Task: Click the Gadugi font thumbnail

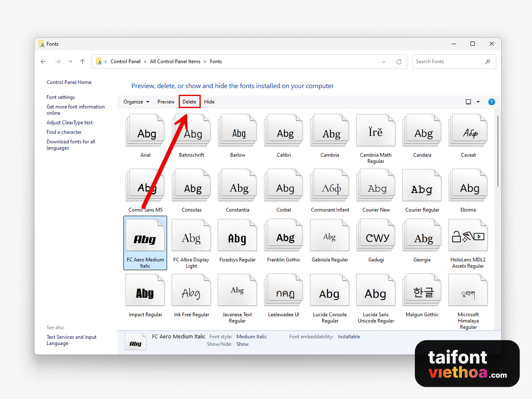Action: pyautogui.click(x=376, y=237)
